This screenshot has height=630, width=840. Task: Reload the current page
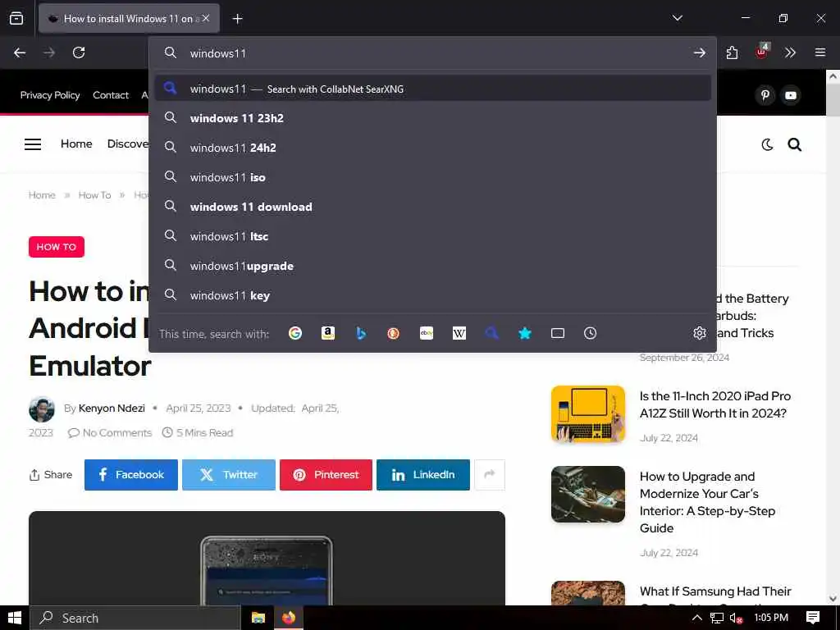[79, 52]
